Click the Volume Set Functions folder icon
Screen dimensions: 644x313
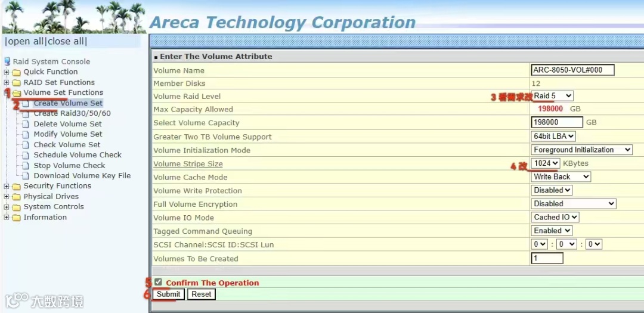[x=17, y=93]
